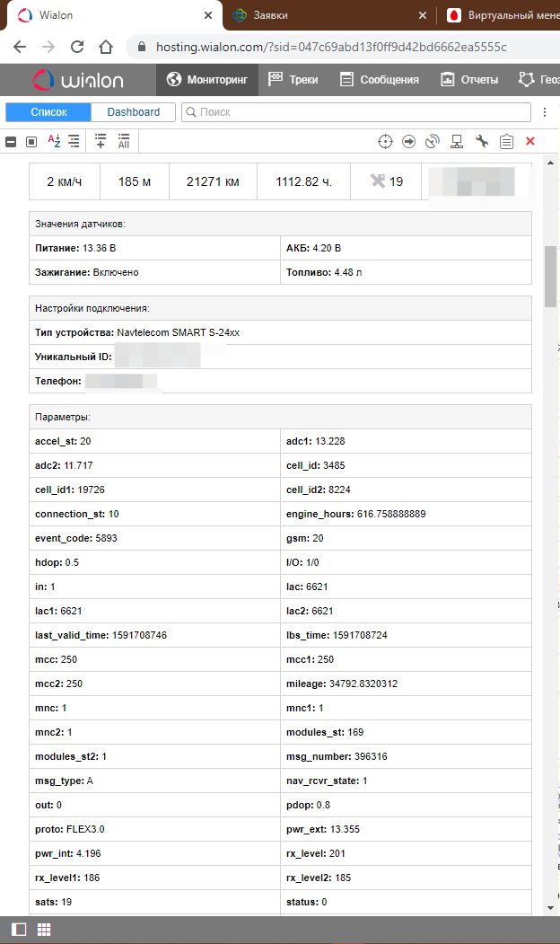Image resolution: width=560 pixels, height=944 pixels.
Task: Click the computer monitor icon in toolbar
Action: point(457,141)
